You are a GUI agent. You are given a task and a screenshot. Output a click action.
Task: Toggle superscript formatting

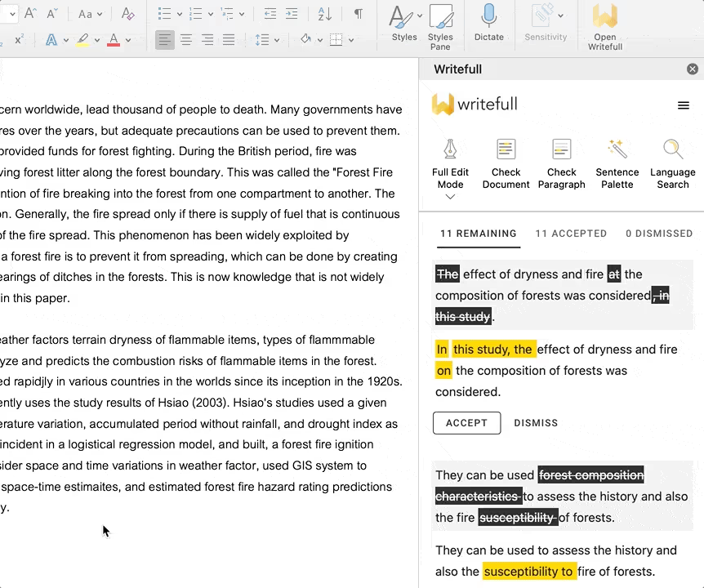[x=19, y=39]
